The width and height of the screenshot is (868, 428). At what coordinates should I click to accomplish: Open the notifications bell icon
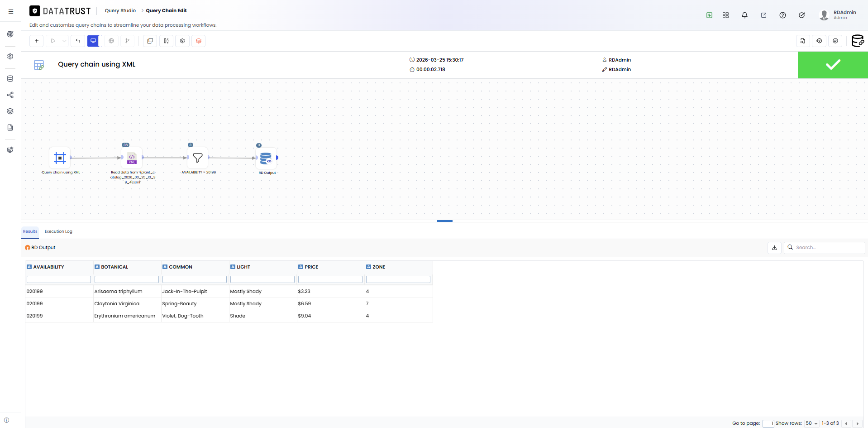coord(744,15)
